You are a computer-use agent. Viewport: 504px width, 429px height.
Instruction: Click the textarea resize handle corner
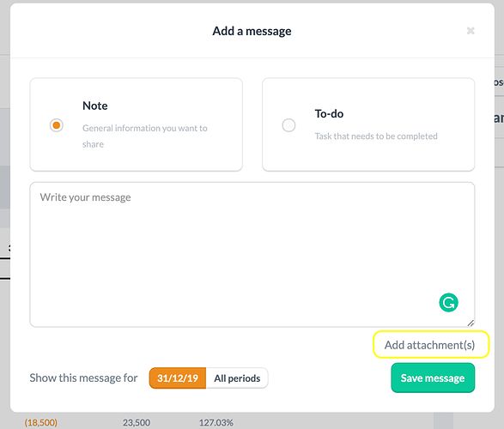pos(471,323)
